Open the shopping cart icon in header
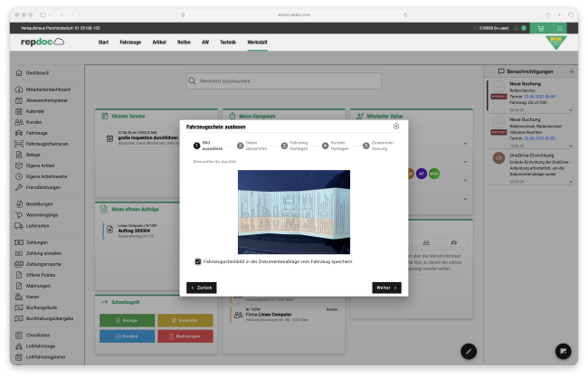 click(542, 29)
